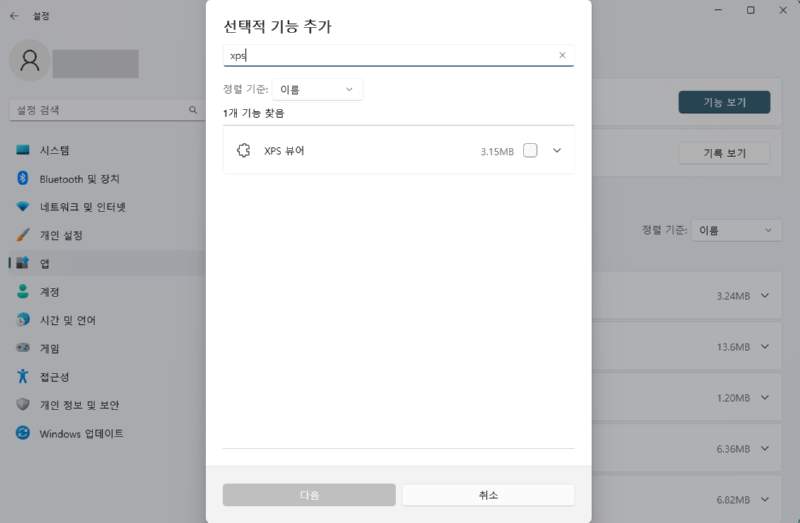Click the 기록 보기 button
Viewport: 800px width, 523px height.
point(724,153)
